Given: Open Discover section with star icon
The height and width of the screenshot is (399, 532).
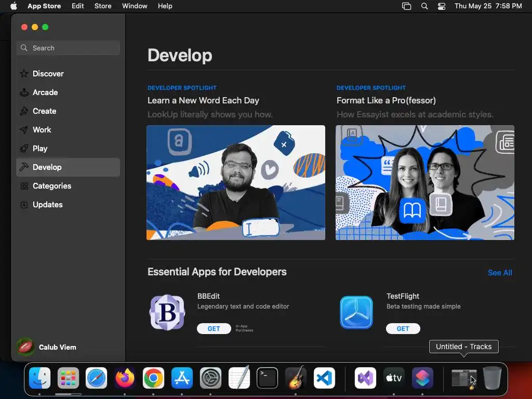Looking at the screenshot, I should point(68,74).
